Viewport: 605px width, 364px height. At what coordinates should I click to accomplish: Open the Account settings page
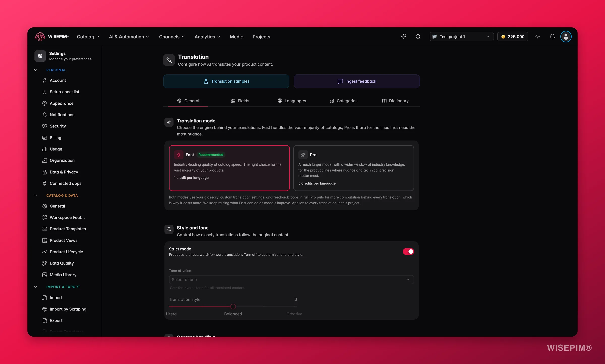tap(58, 80)
